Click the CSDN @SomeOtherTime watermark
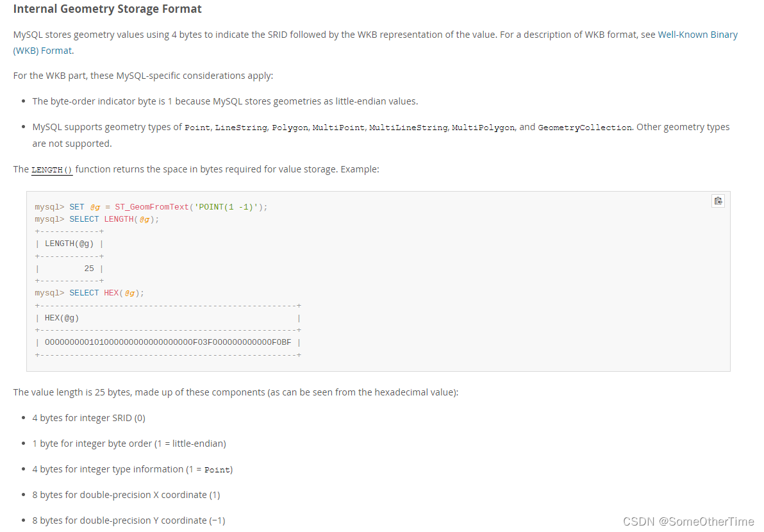 (688, 522)
